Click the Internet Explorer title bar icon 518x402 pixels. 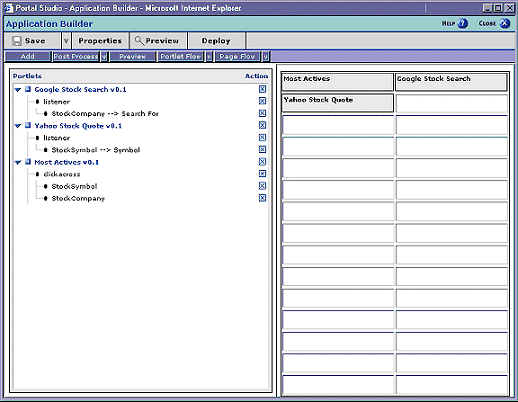tap(8, 8)
